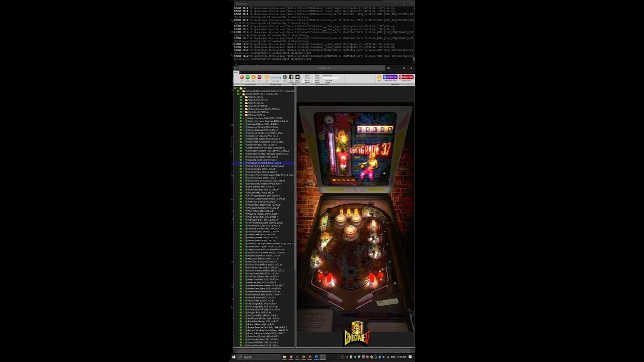Open File Explorer from the taskbar
The width and height of the screenshot is (644, 362).
click(285, 357)
